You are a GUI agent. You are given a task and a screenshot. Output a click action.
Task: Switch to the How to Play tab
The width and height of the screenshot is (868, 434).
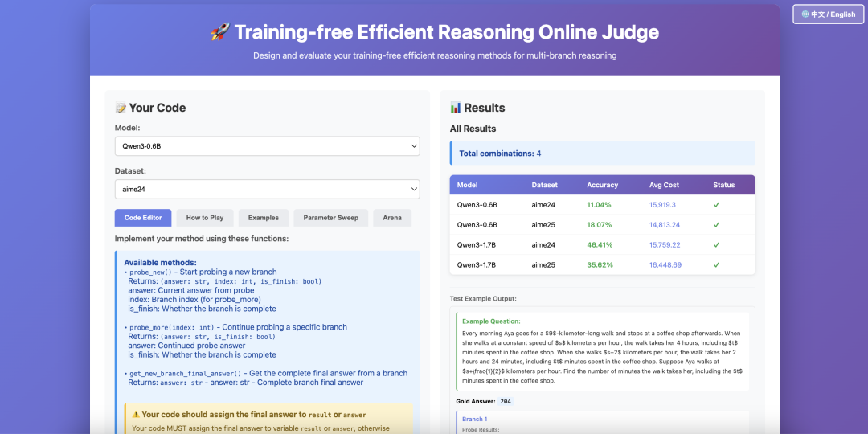(205, 218)
